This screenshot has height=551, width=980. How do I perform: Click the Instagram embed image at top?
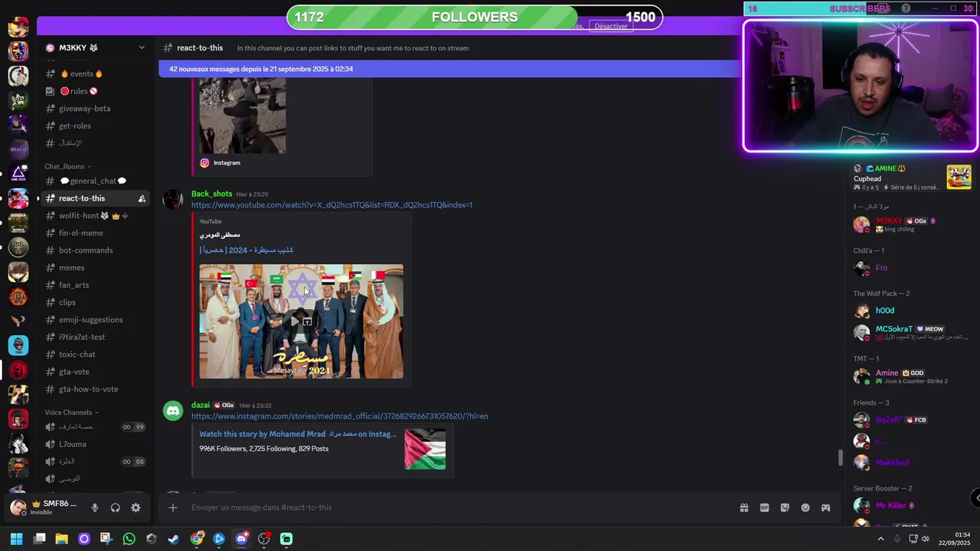click(243, 115)
